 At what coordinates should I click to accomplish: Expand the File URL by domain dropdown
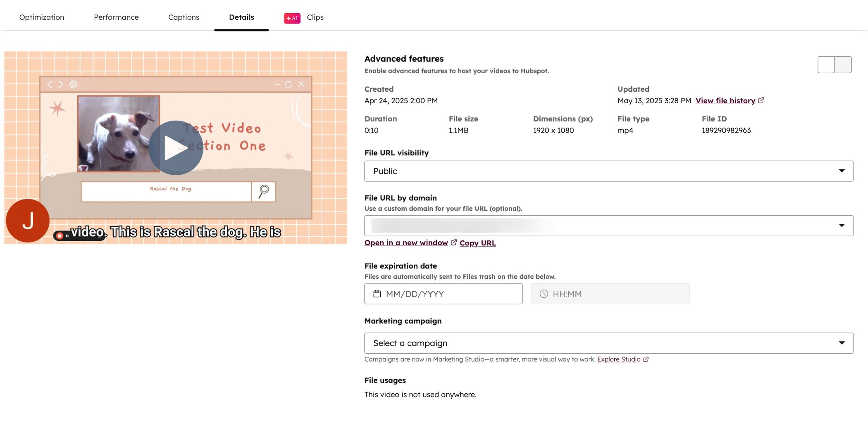608,226
